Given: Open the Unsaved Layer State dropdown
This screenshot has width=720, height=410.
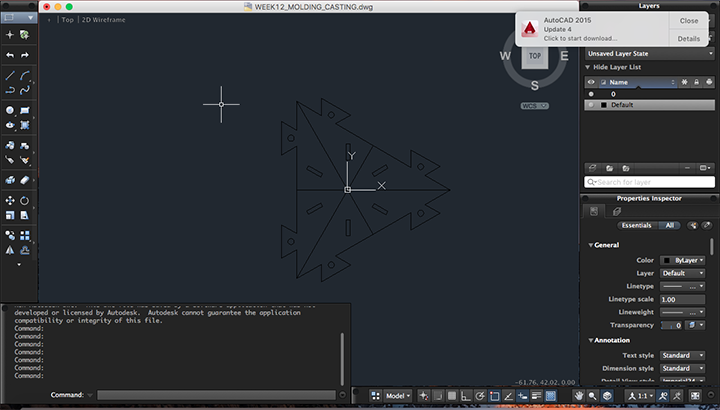Looking at the screenshot, I should (x=649, y=54).
